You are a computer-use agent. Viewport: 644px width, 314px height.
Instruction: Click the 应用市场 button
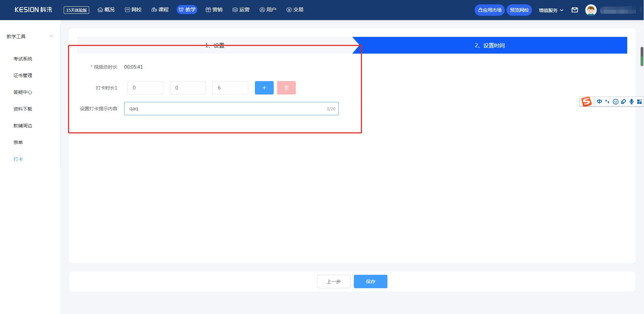tap(490, 10)
